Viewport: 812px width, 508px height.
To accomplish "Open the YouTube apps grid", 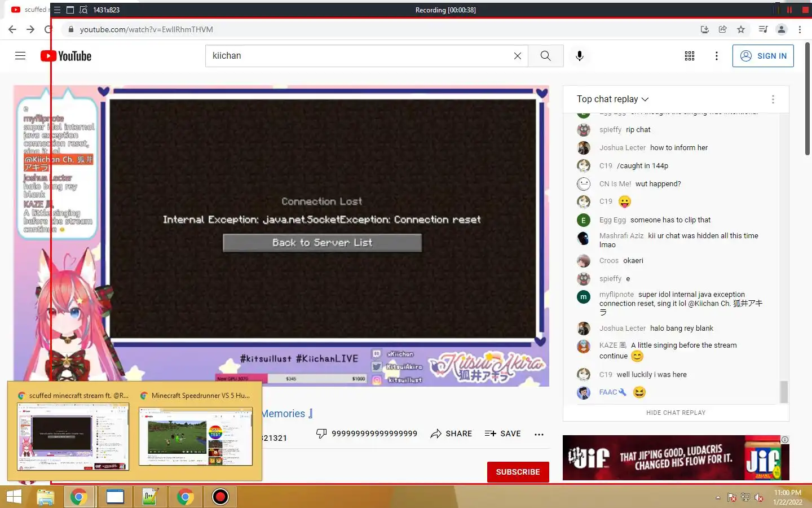I will (690, 56).
